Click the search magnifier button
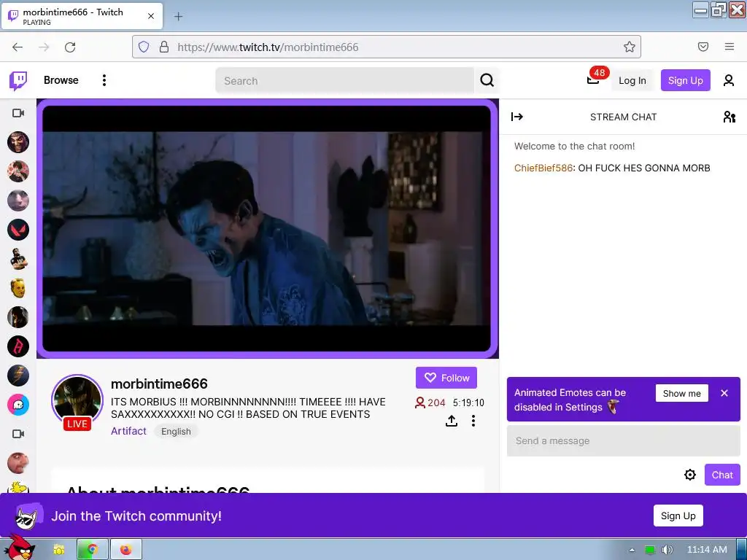 coord(487,80)
